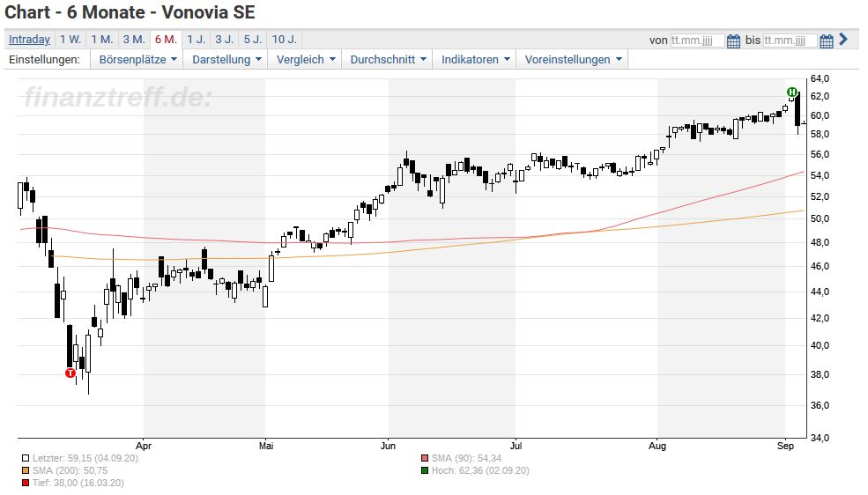
Task: Click the 'von' start date field
Action: tap(697, 41)
